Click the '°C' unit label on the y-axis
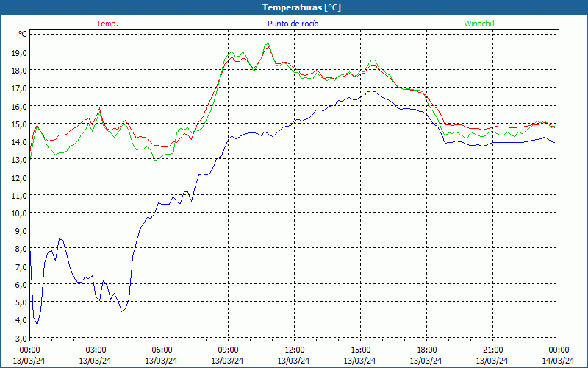This screenshot has width=588, height=368. click(22, 34)
